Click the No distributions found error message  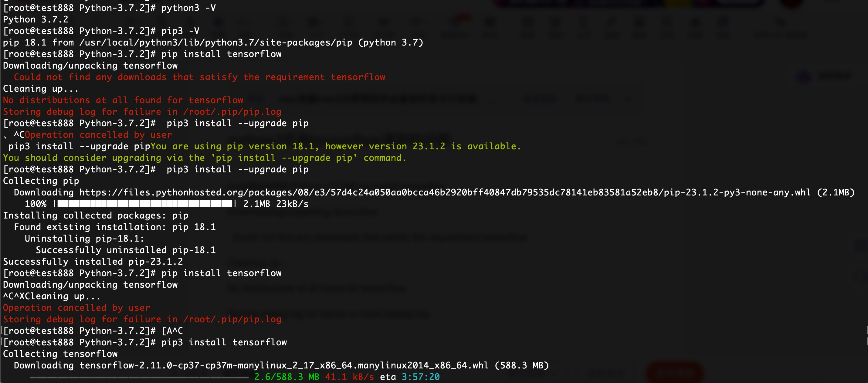[123, 100]
